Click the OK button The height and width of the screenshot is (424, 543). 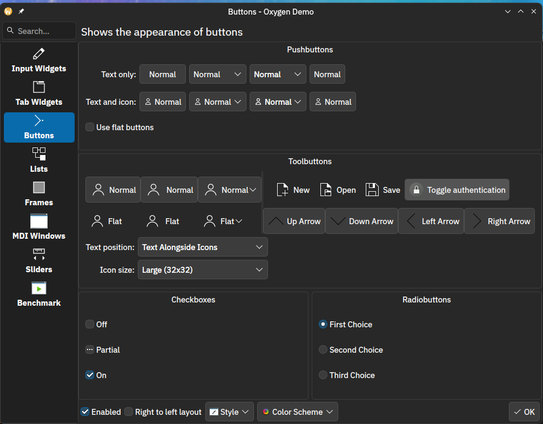pos(524,412)
